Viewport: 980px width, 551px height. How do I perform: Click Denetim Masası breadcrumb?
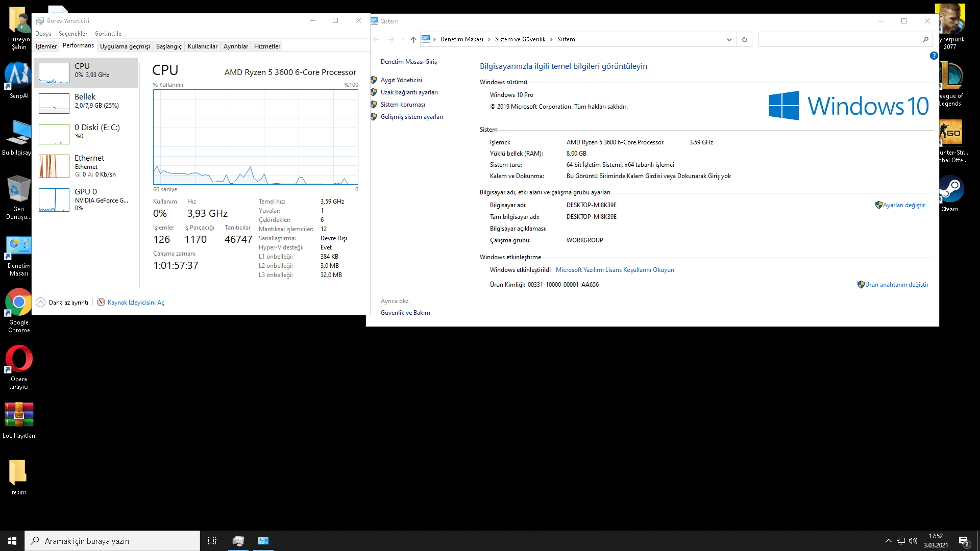pos(461,39)
